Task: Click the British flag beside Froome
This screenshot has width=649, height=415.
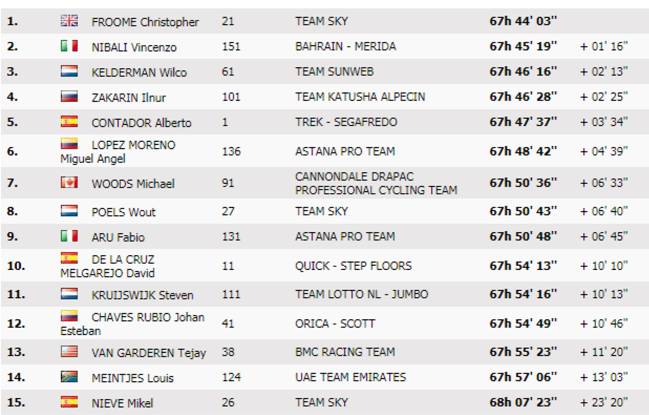Action: pyautogui.click(x=69, y=21)
